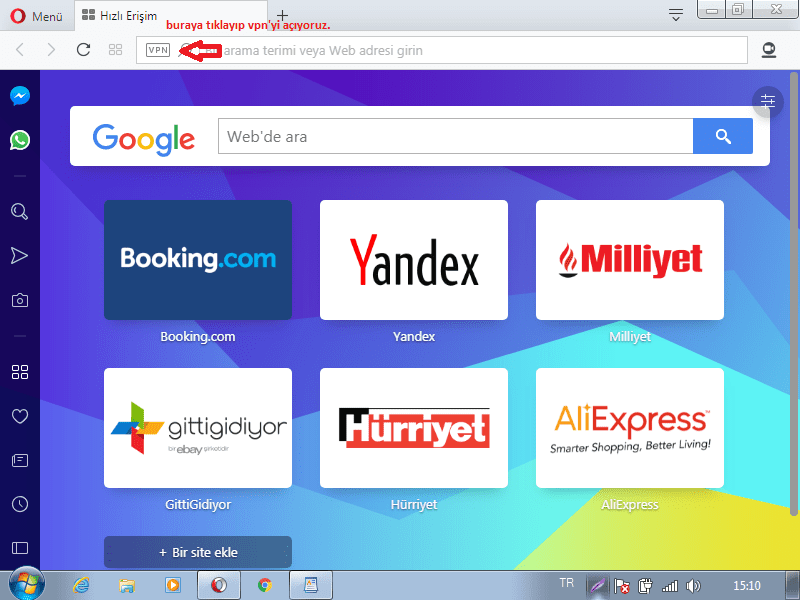Open Easy Setup customization button
Screen dimensions: 800x600
click(767, 102)
